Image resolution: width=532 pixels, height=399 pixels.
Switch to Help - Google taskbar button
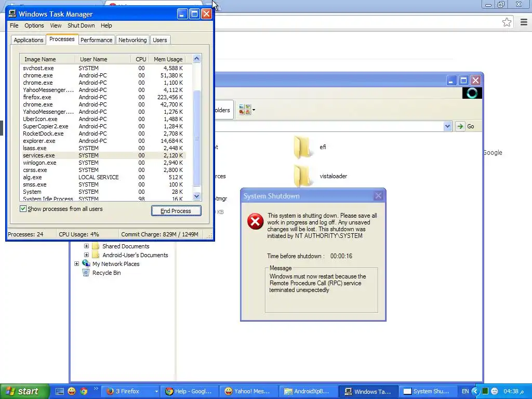click(189, 391)
